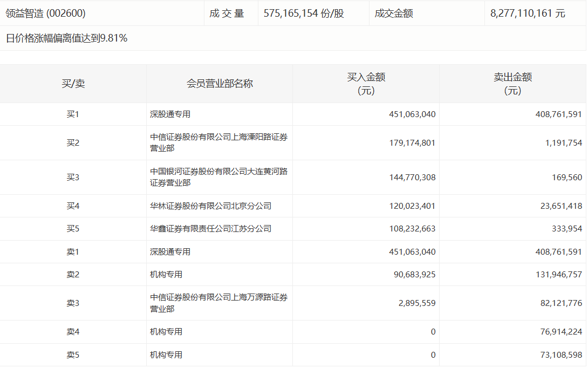Select the 0 buy amount in 卖5 row
Screen dimensions: 588x368
pyautogui.click(x=433, y=355)
